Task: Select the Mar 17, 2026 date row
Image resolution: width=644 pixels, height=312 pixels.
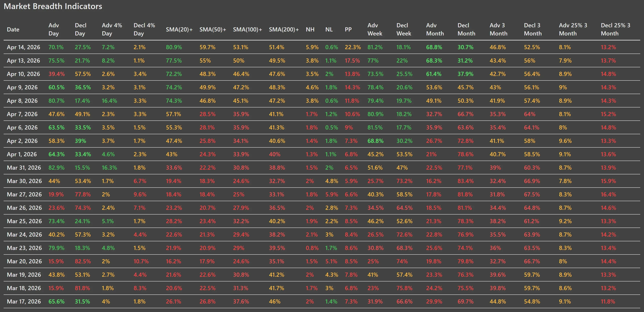Action: [x=24, y=302]
